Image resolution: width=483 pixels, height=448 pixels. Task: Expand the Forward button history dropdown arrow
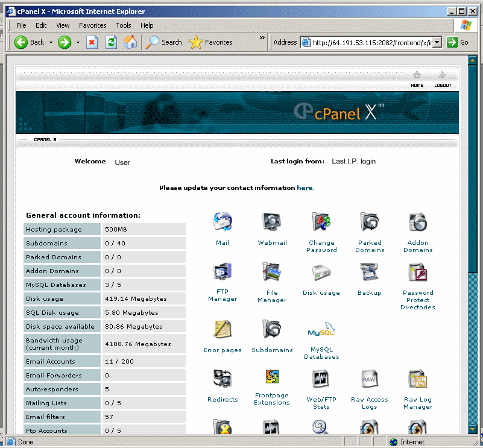(x=78, y=43)
